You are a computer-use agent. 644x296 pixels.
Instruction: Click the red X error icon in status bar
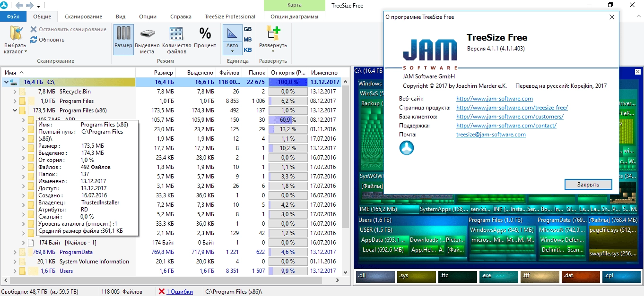pos(162,292)
